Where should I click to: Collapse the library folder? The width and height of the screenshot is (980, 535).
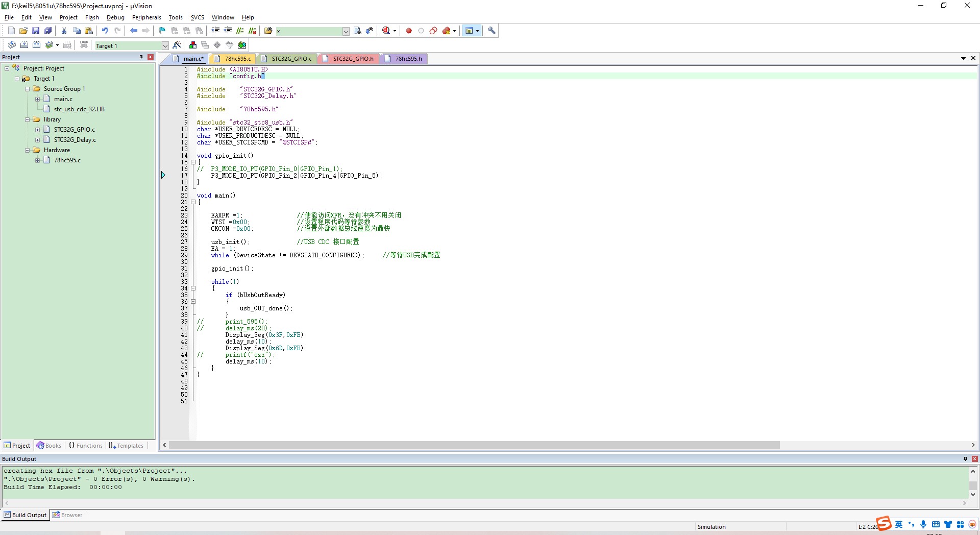click(x=27, y=119)
